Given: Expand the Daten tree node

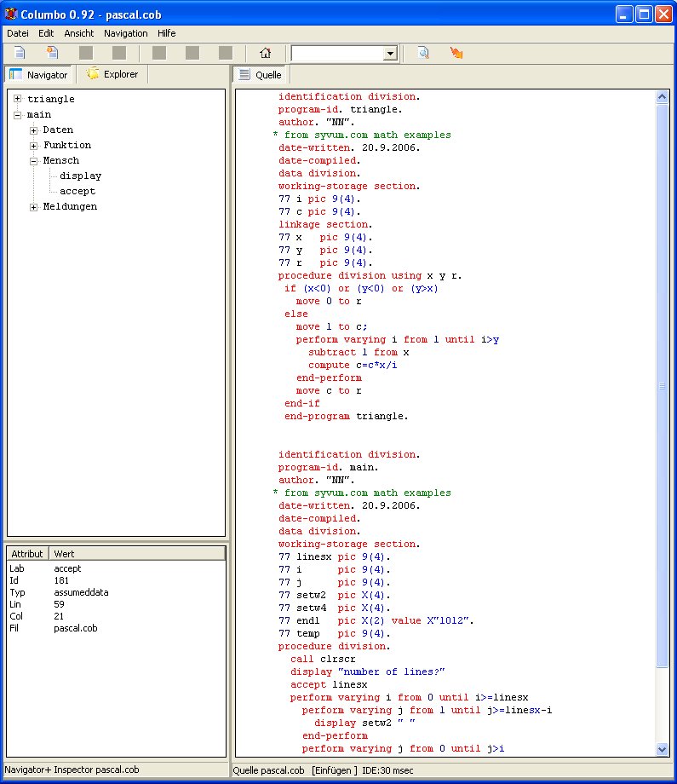Looking at the screenshot, I should coord(34,130).
